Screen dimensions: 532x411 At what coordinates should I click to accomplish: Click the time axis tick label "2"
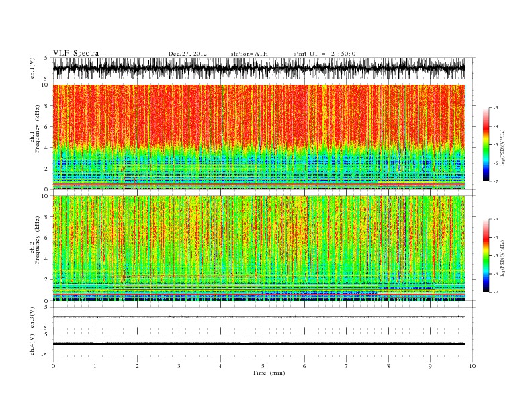pos(137,366)
